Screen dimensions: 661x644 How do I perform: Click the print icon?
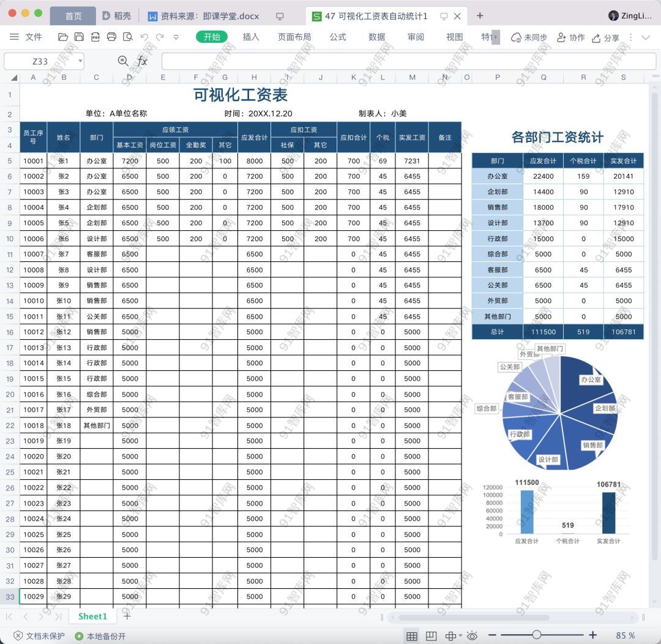click(111, 37)
